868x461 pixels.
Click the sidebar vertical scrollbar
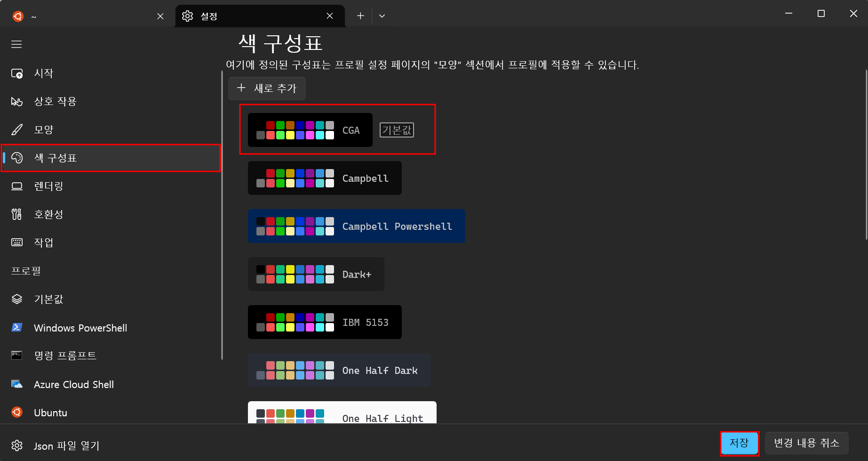[222, 215]
